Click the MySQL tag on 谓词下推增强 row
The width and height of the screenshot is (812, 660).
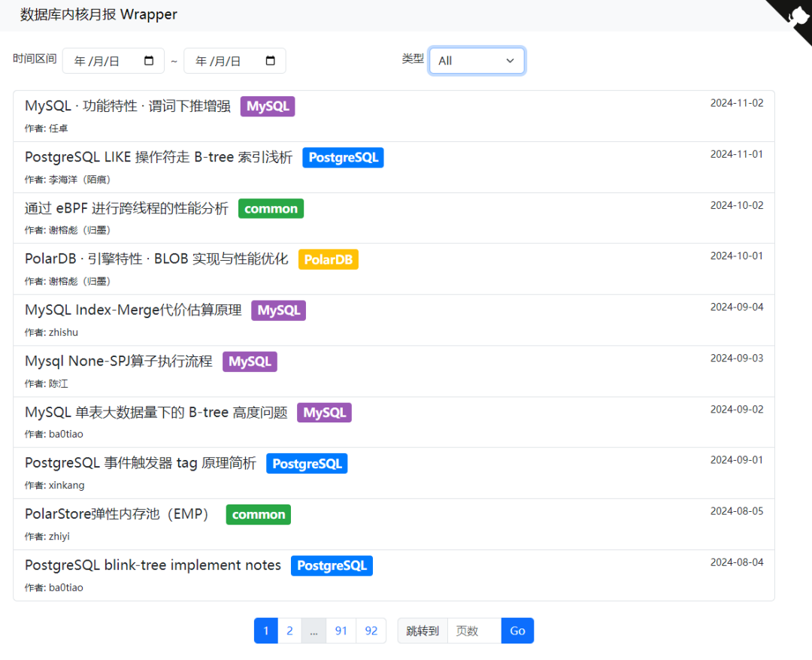268,106
